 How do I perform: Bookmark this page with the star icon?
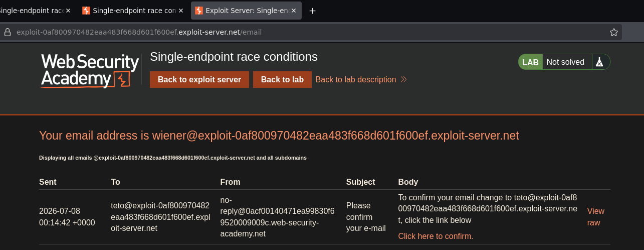point(613,32)
